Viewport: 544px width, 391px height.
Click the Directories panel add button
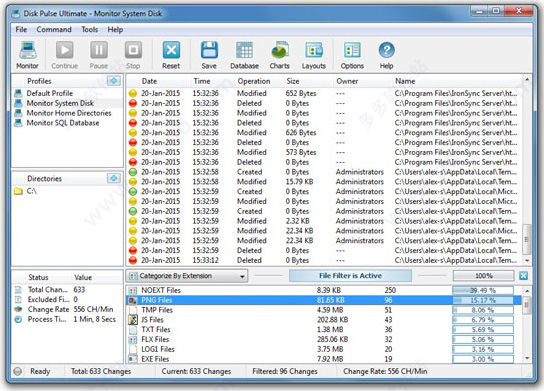click(114, 178)
